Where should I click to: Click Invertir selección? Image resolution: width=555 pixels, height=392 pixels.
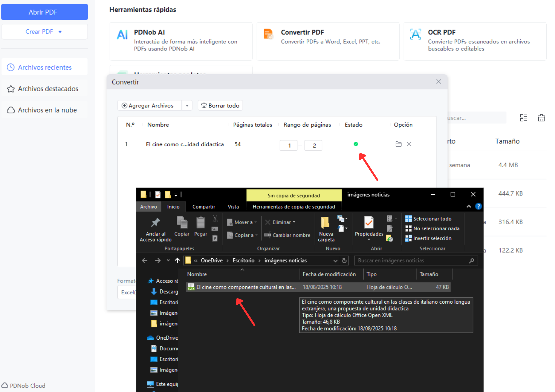[x=428, y=238]
